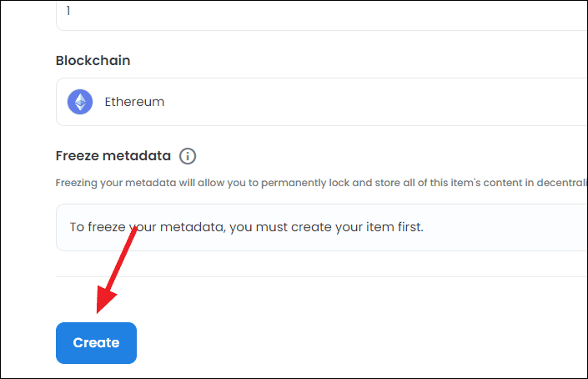This screenshot has width=588, height=379.
Task: Click the digit 1 in the top field
Action: click(68, 11)
